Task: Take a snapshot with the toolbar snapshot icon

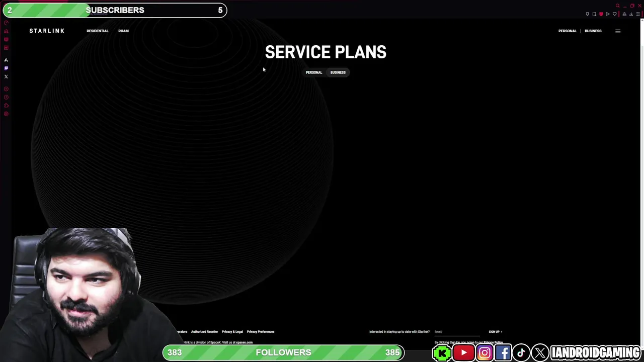Action: (x=594, y=14)
